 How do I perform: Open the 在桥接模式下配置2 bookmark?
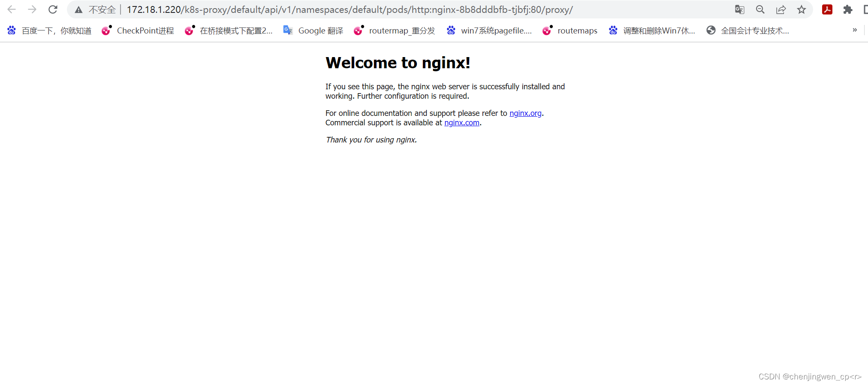[x=229, y=30]
